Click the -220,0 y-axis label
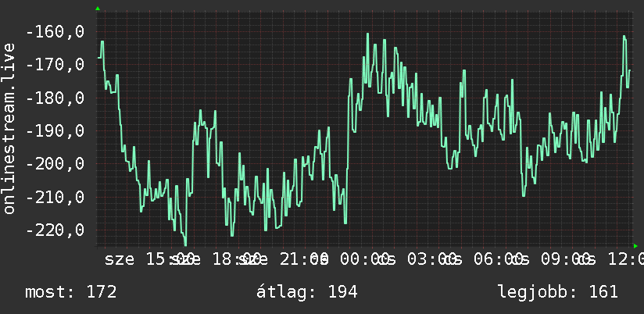The height and width of the screenshot is (314, 644). (55, 230)
